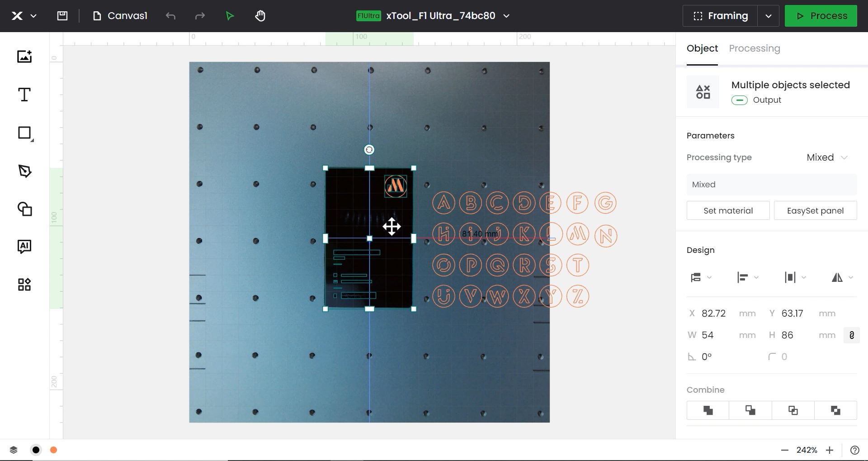Screen dimensions: 868x461
Task: Activate the hand pan tool
Action: tap(260, 16)
